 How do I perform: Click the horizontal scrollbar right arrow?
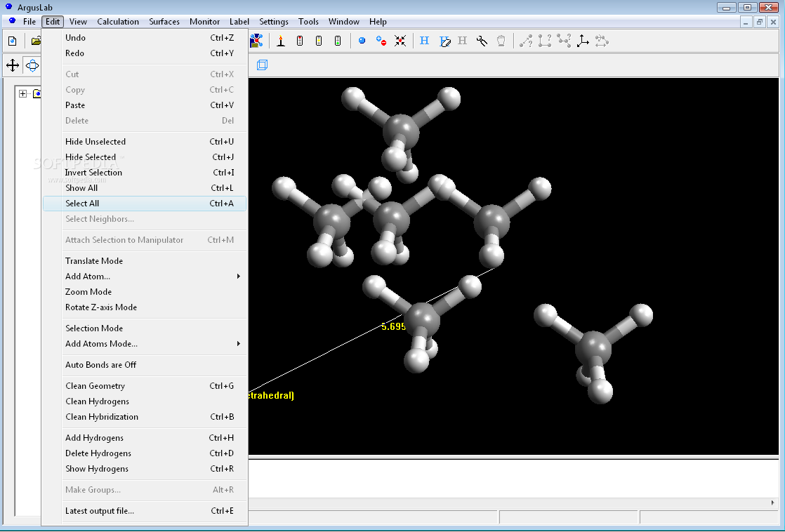coord(773,503)
